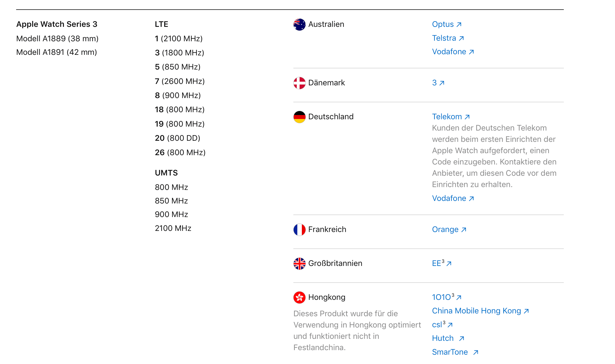
Task: Click the Denmark flag icon
Action: [x=299, y=83]
